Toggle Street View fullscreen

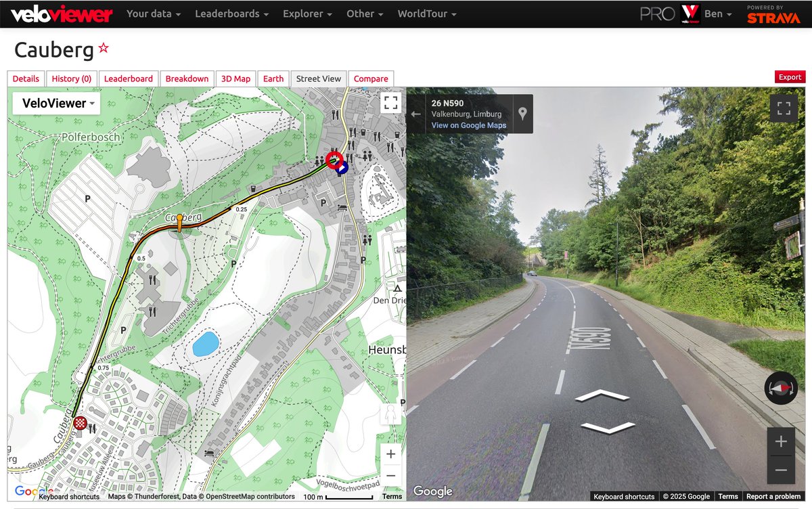(x=784, y=108)
